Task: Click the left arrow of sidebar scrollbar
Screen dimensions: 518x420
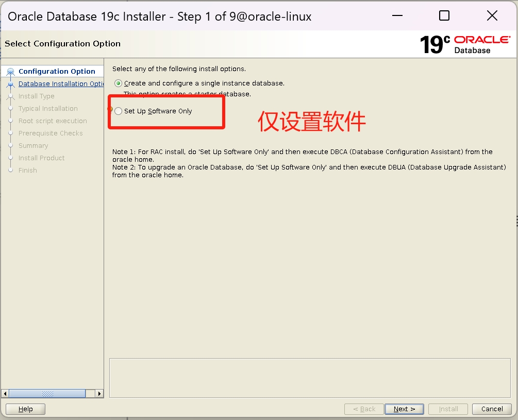Action: click(5, 394)
